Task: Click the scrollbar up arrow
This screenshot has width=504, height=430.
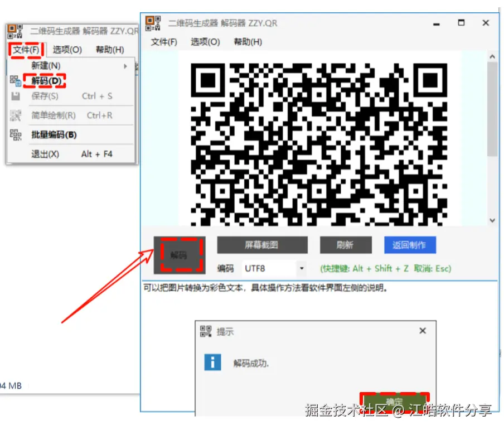Action: tap(492, 56)
